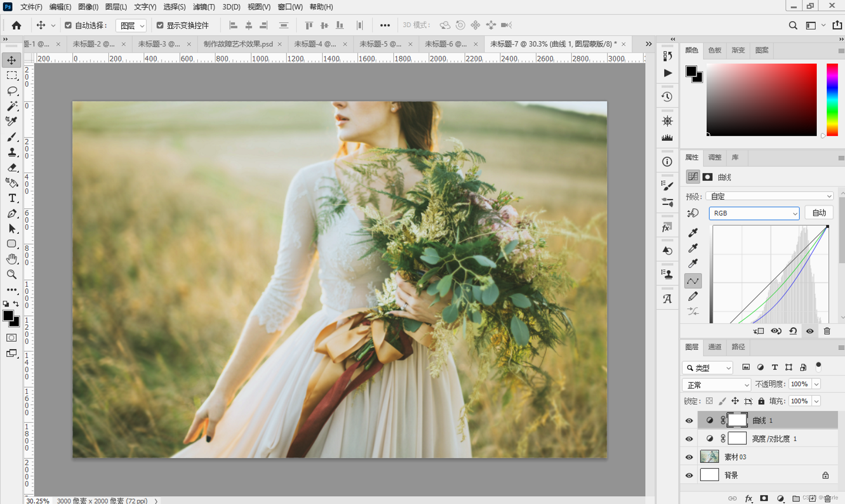Viewport: 845px width, 504px height.
Task: Open the 图像(I) menu
Action: pyautogui.click(x=88, y=7)
